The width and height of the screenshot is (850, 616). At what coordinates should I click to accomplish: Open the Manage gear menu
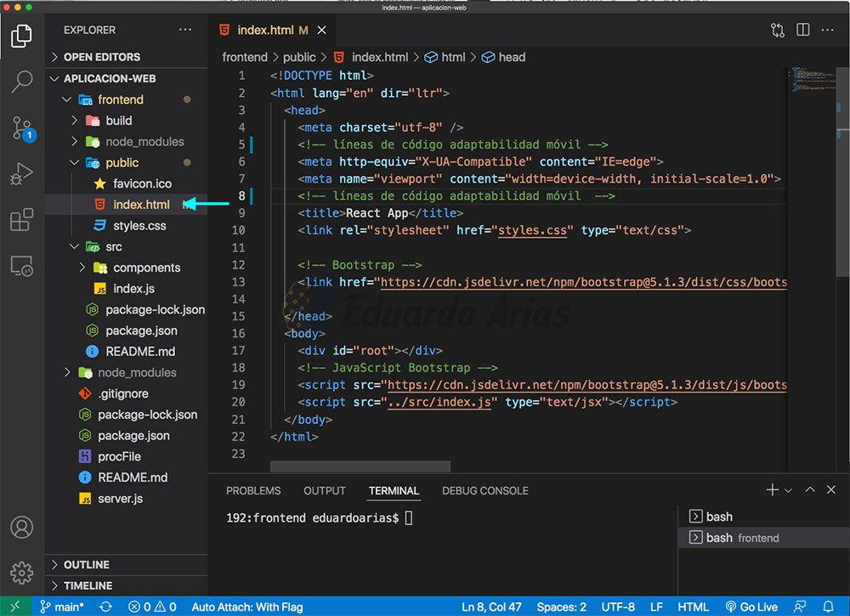click(x=22, y=572)
